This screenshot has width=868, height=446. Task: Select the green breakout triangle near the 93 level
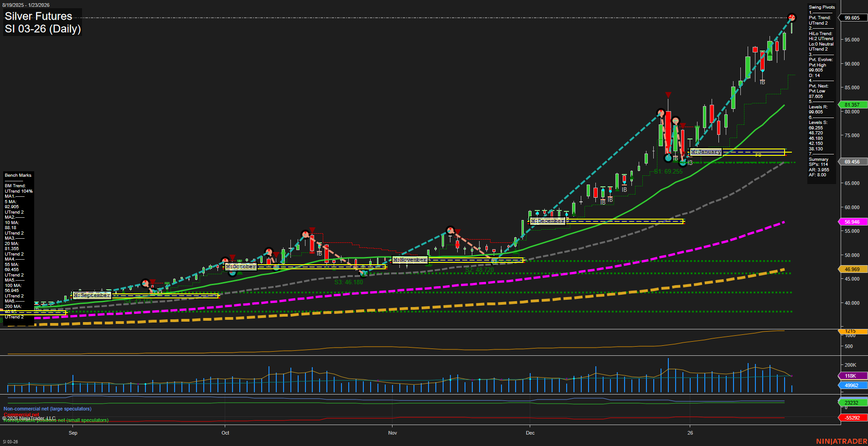(x=770, y=53)
